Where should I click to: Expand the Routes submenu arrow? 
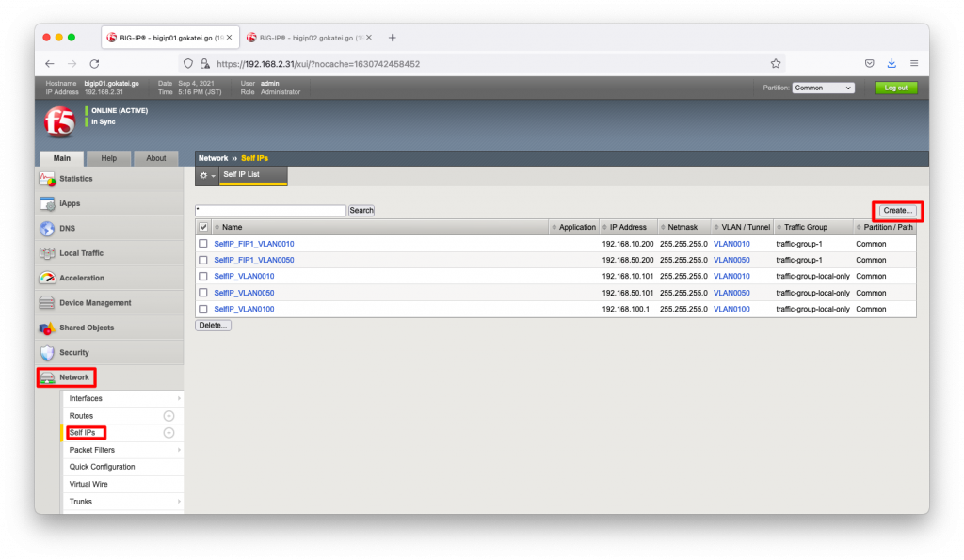click(x=169, y=416)
